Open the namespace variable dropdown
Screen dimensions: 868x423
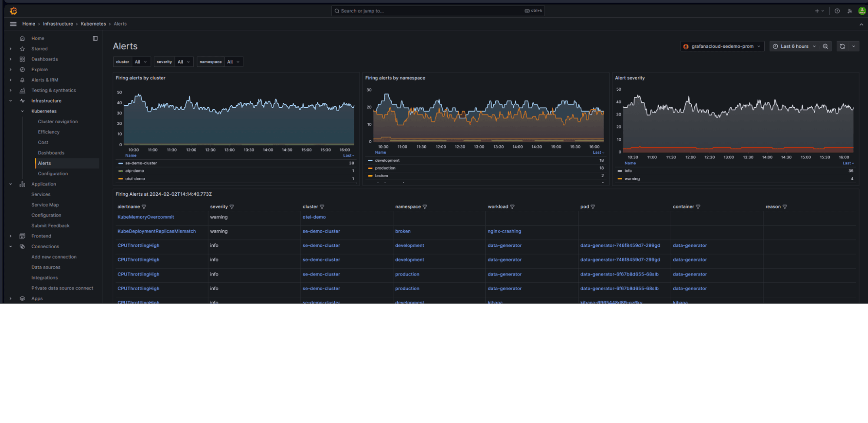click(x=234, y=62)
